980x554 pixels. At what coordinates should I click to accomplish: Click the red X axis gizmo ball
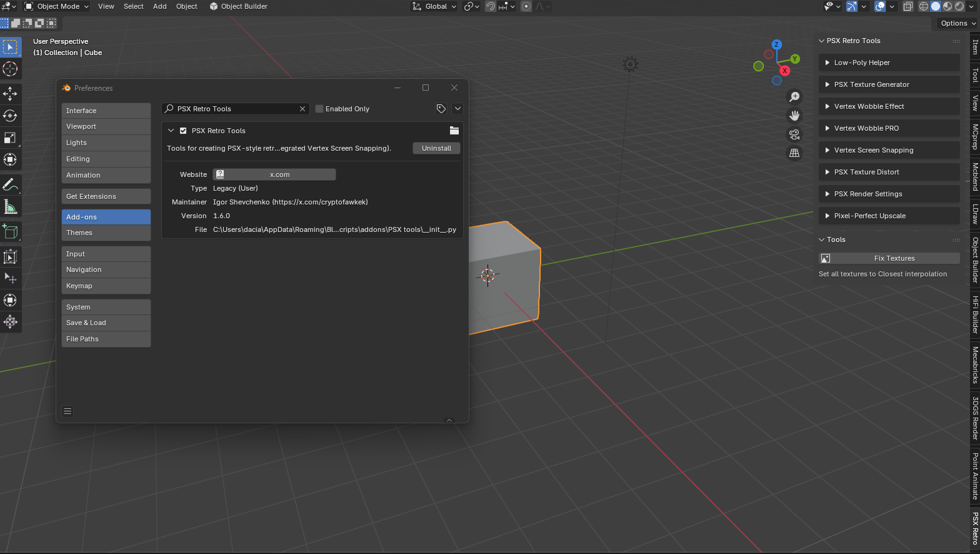click(x=784, y=71)
